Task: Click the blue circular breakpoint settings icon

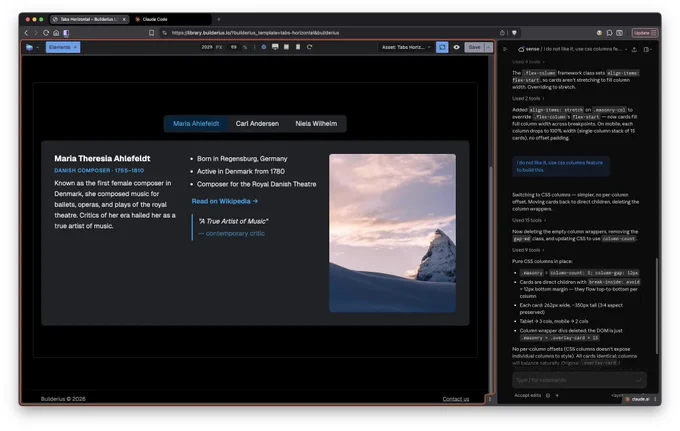Action: click(264, 47)
